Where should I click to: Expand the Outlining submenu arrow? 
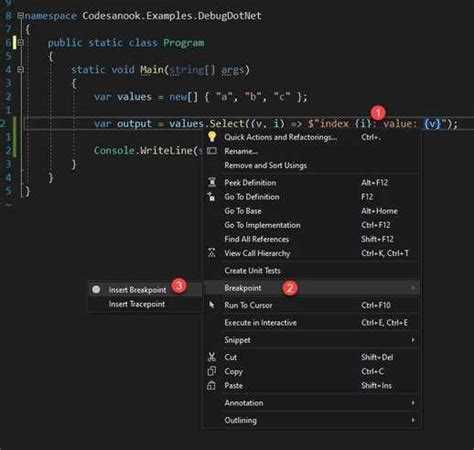click(413, 420)
